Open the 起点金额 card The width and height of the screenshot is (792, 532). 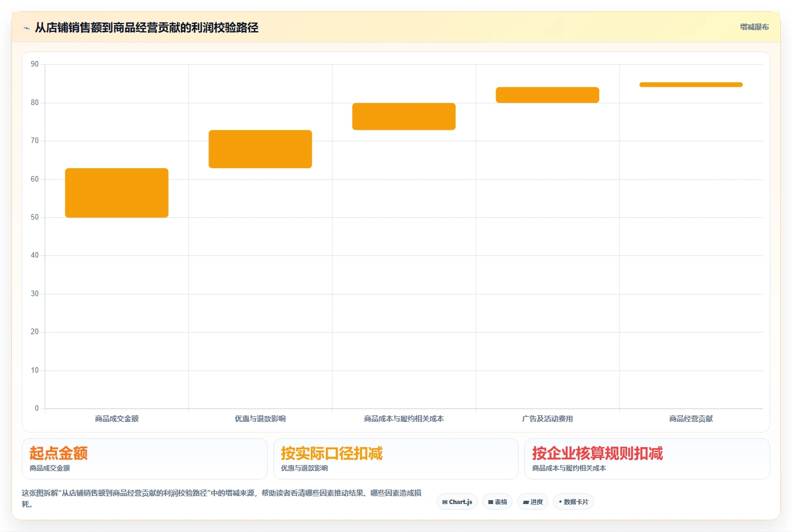(145, 459)
